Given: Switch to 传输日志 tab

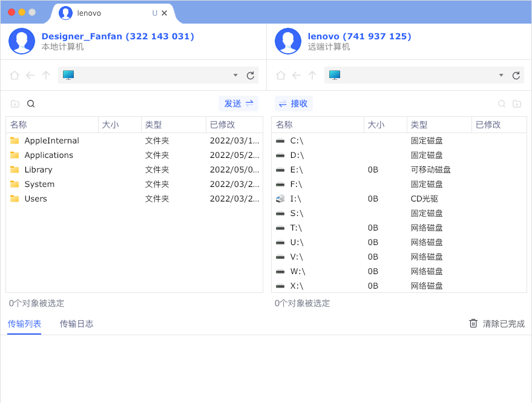Looking at the screenshot, I should point(76,324).
